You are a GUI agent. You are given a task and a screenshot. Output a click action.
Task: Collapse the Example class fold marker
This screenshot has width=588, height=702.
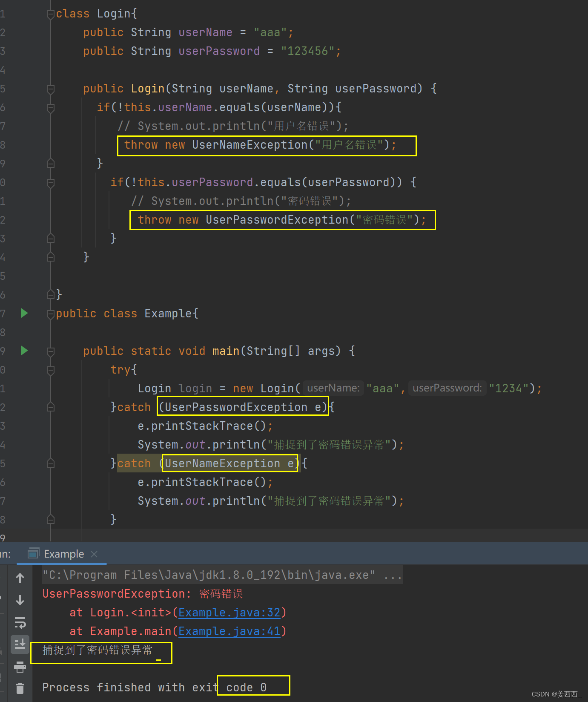pos(51,314)
